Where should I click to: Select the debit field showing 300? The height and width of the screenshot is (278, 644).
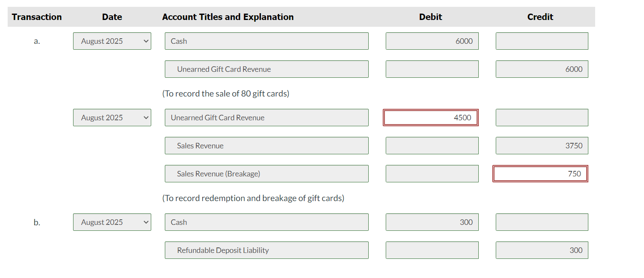click(432, 222)
